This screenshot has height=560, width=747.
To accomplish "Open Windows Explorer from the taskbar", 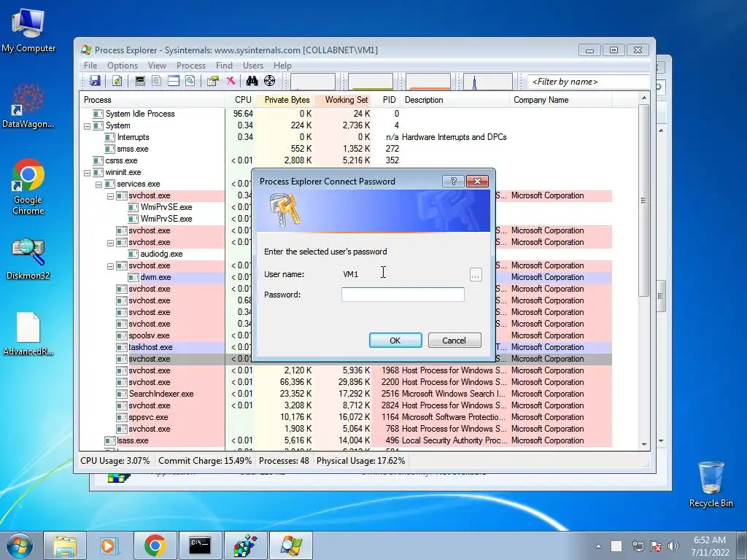I will coord(65,545).
